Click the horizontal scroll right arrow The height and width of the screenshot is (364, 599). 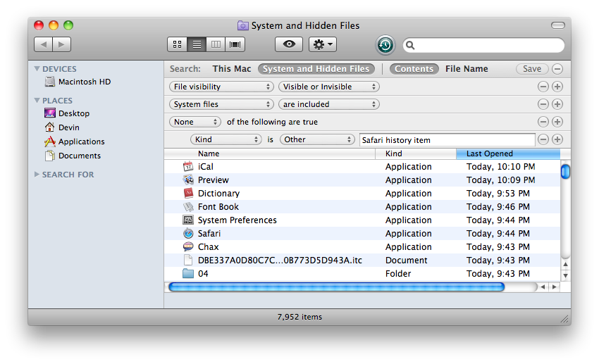[555, 287]
